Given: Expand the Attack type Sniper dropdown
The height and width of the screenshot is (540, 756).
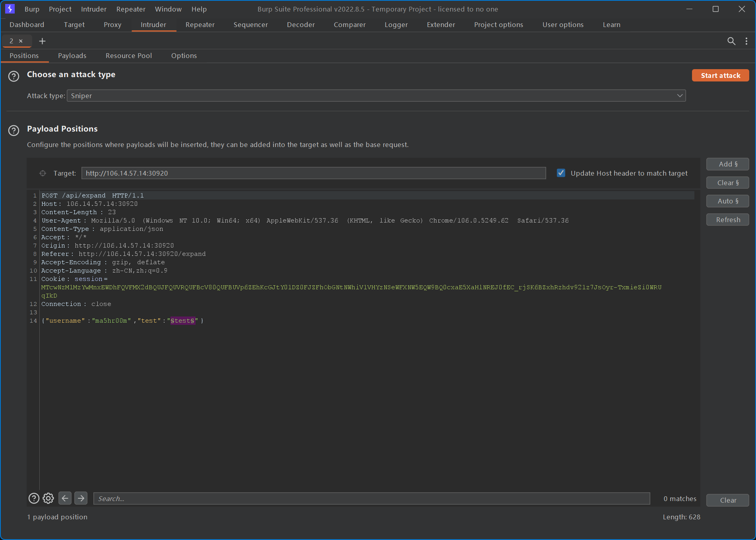Looking at the screenshot, I should [376, 96].
